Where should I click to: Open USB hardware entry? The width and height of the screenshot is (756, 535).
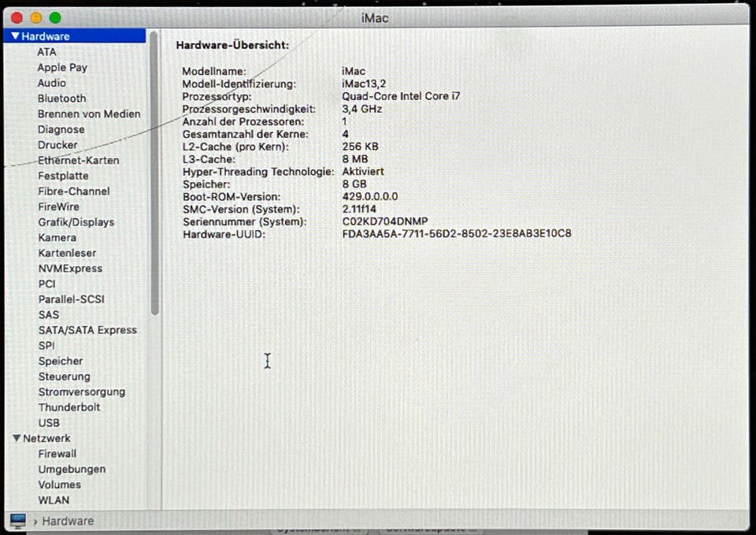(x=49, y=422)
